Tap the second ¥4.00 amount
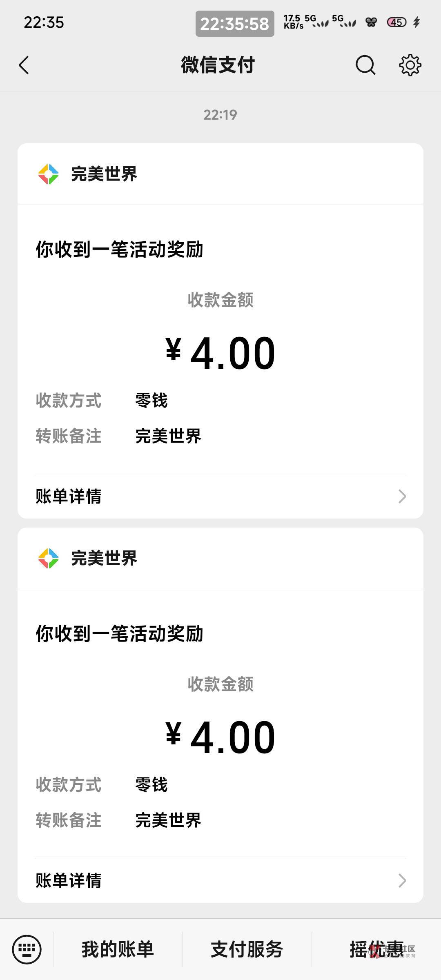Viewport: 441px width, 980px height. [220, 737]
